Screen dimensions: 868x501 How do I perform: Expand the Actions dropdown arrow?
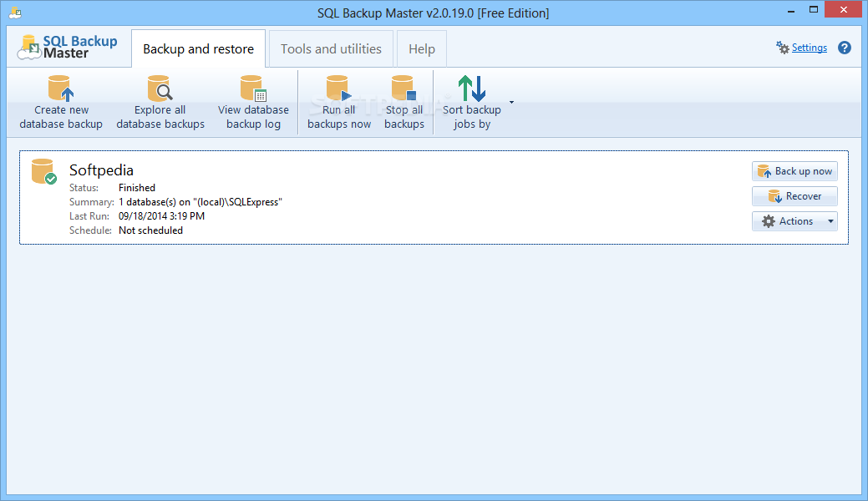point(830,221)
